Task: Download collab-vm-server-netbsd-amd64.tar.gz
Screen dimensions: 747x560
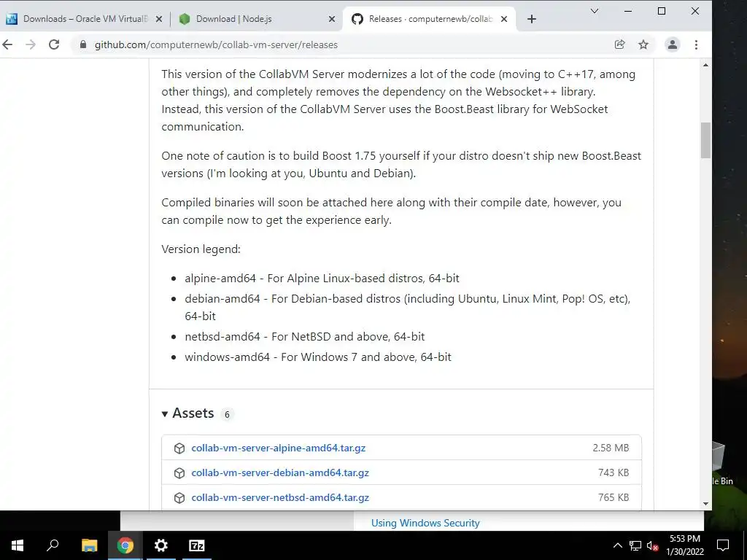Action: [x=280, y=497]
